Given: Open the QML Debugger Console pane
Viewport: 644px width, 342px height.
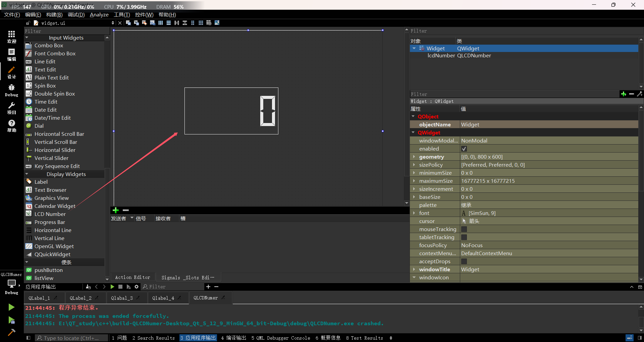Looking at the screenshot, I should (x=281, y=338).
